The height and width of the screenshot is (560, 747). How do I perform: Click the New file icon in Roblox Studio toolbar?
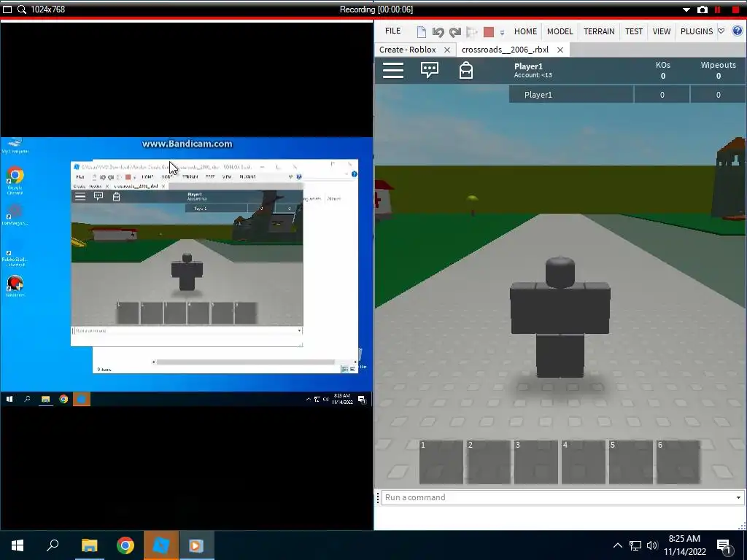click(x=421, y=32)
